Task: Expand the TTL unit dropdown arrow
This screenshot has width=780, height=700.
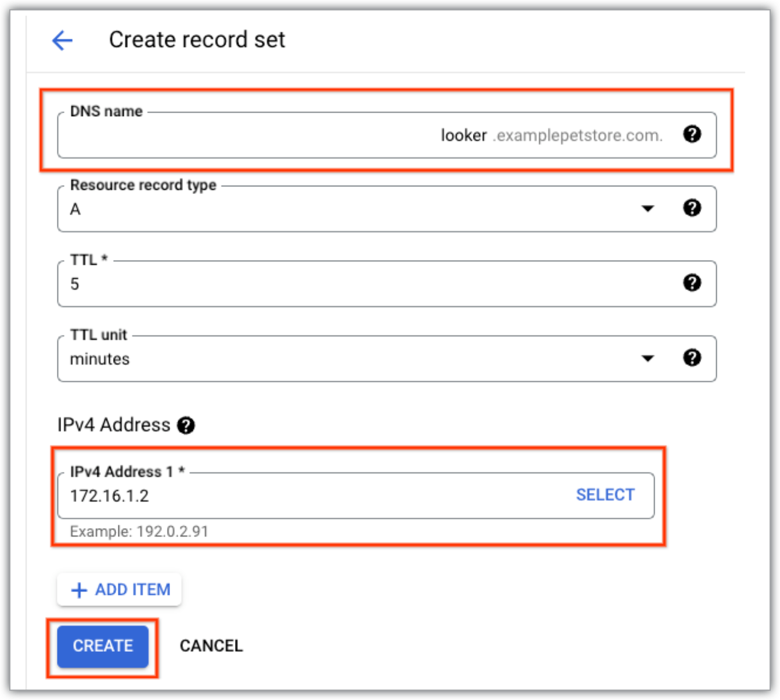Action: [x=648, y=358]
